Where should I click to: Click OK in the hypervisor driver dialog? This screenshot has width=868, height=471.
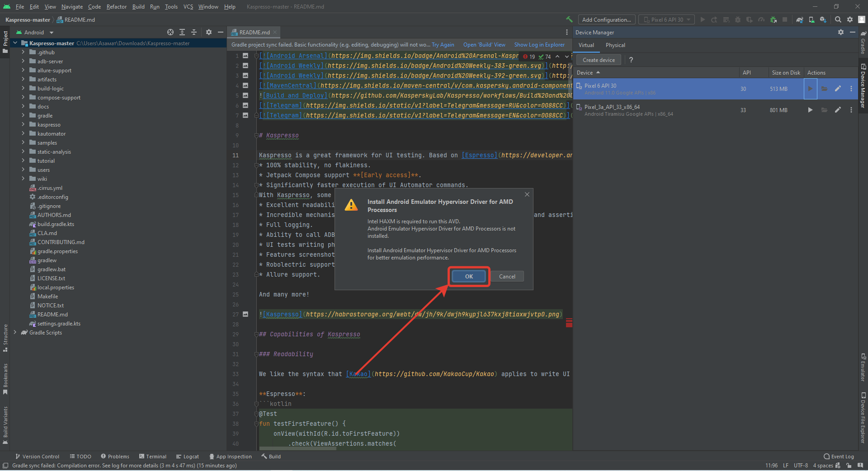pyautogui.click(x=469, y=276)
